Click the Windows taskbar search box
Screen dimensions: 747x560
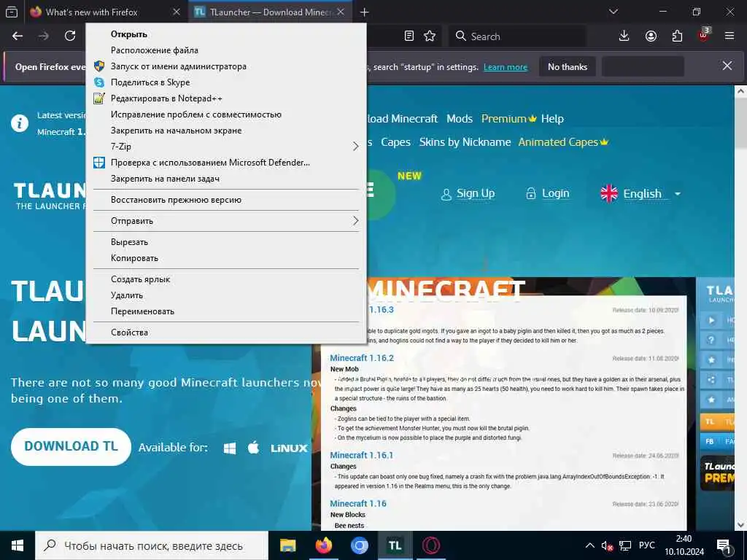152,545
